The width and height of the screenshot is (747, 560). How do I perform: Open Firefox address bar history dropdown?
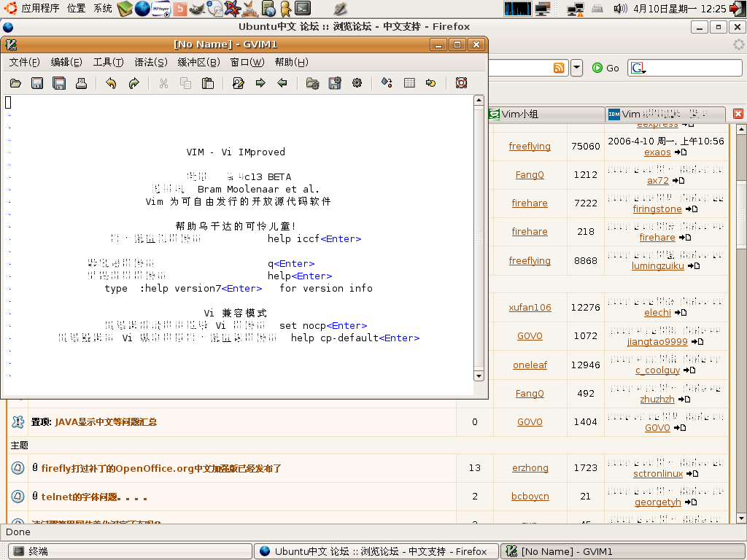click(576, 68)
